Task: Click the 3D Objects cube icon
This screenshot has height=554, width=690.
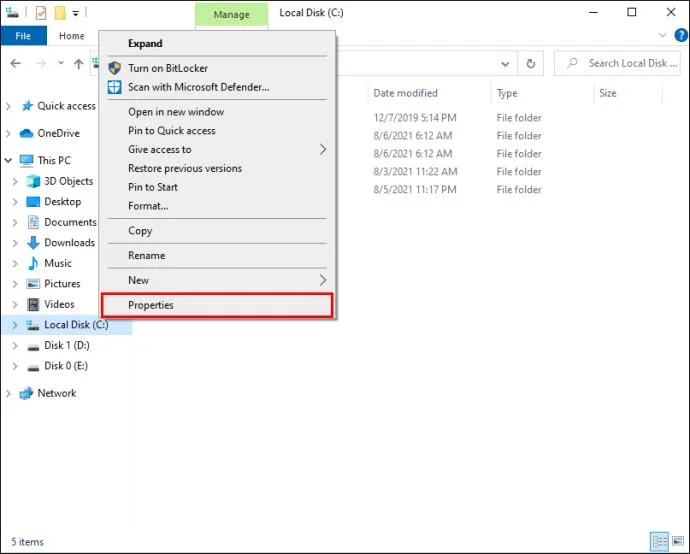Action: [33, 181]
